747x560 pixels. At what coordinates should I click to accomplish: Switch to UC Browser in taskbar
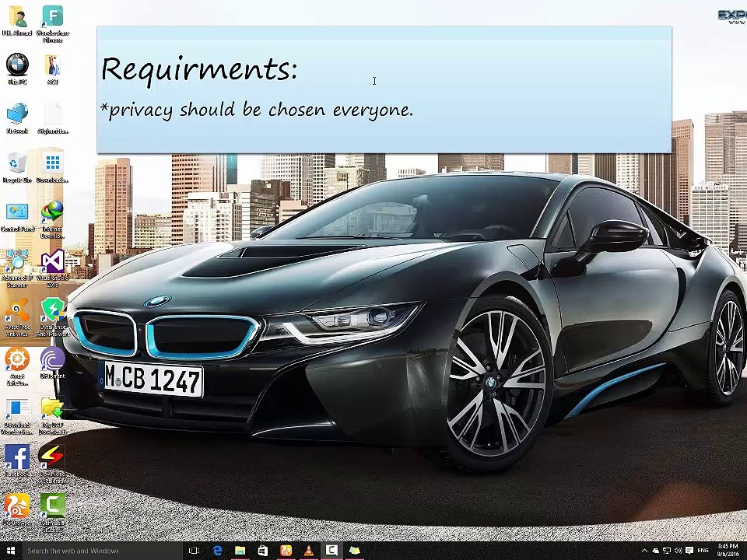pyautogui.click(x=286, y=551)
